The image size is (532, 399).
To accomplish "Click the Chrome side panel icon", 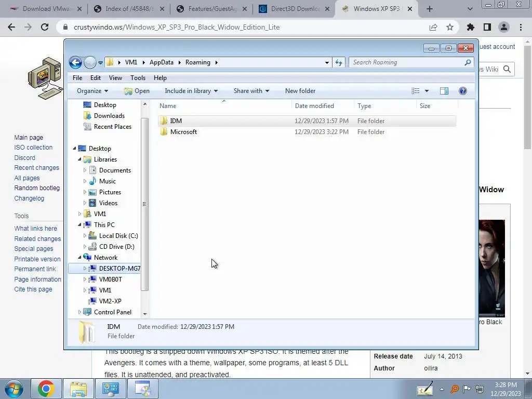I will pos(487,27).
